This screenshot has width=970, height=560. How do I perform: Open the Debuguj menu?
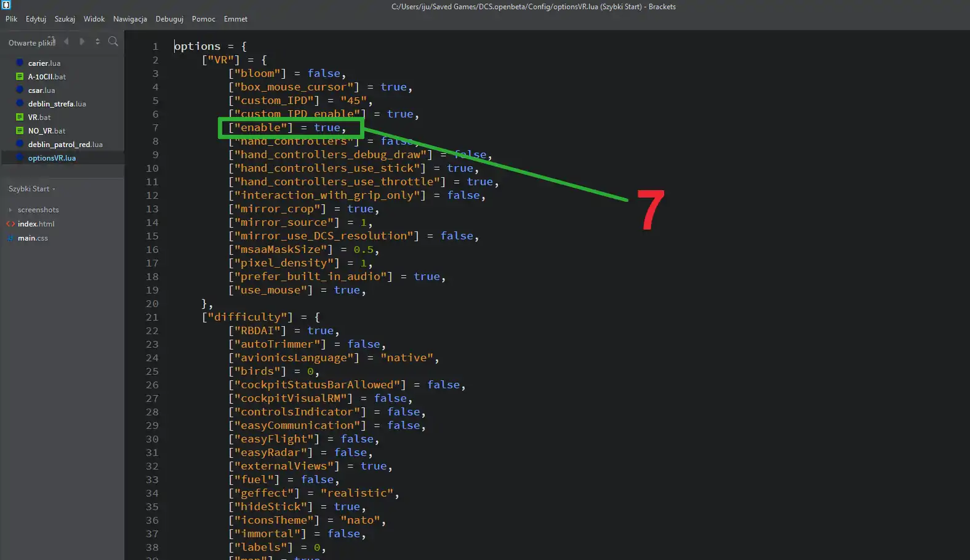click(x=169, y=19)
